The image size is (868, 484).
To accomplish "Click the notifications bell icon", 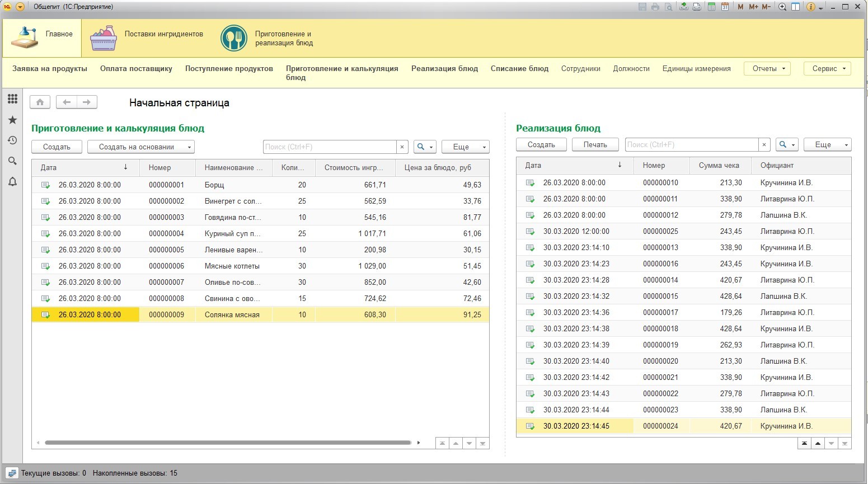I will pos(12,181).
